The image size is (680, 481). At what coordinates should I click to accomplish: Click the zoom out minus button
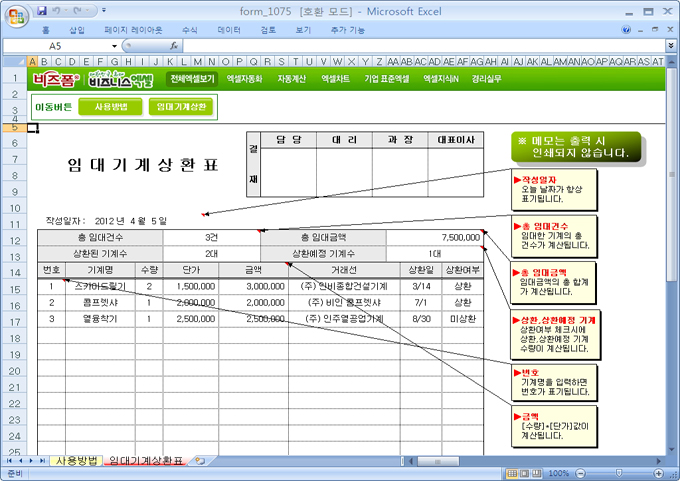tap(578, 473)
